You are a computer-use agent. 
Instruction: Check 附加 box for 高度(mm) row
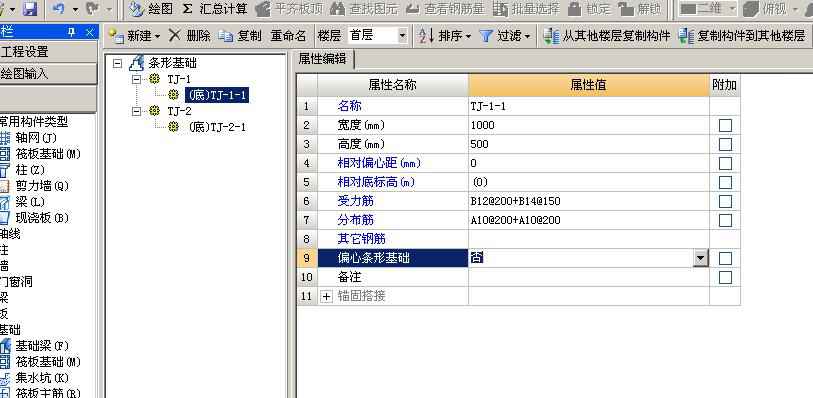(725, 145)
